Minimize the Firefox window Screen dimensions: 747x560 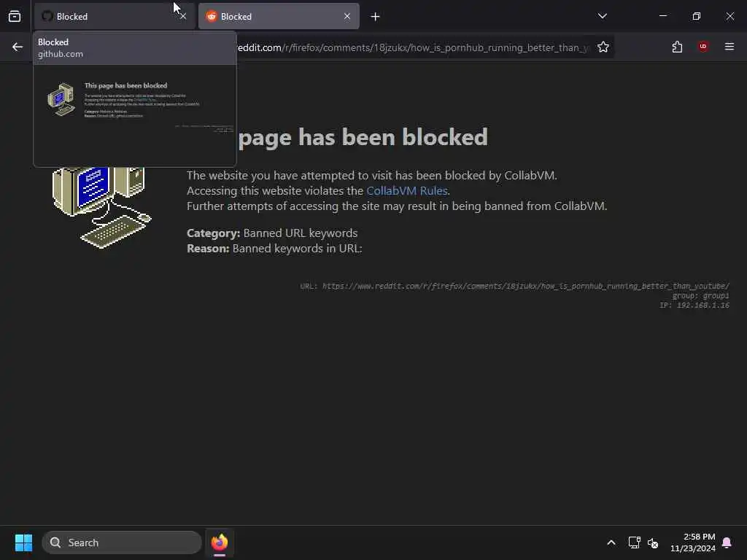tap(662, 16)
